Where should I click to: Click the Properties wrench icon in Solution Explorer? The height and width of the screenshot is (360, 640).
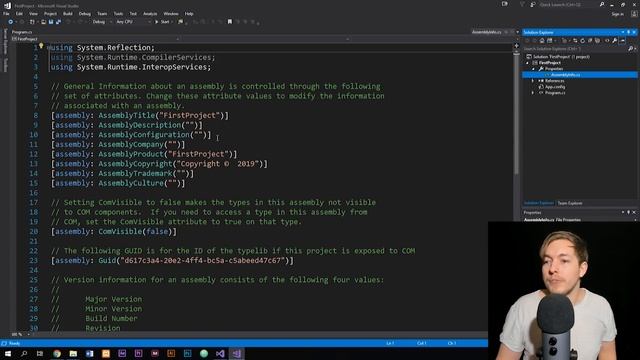click(x=615, y=40)
